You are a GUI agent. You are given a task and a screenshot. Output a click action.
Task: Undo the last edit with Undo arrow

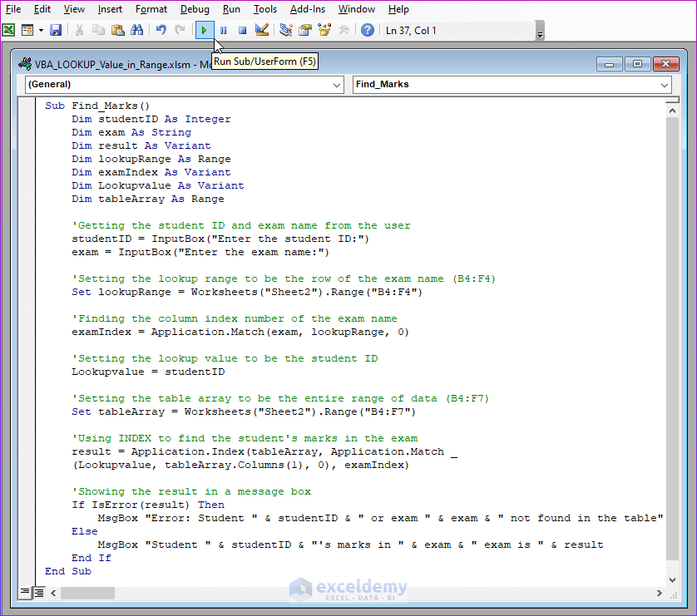click(x=161, y=30)
